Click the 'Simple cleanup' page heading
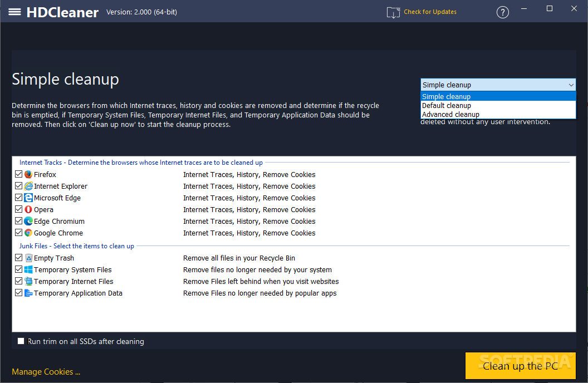 [x=65, y=80]
